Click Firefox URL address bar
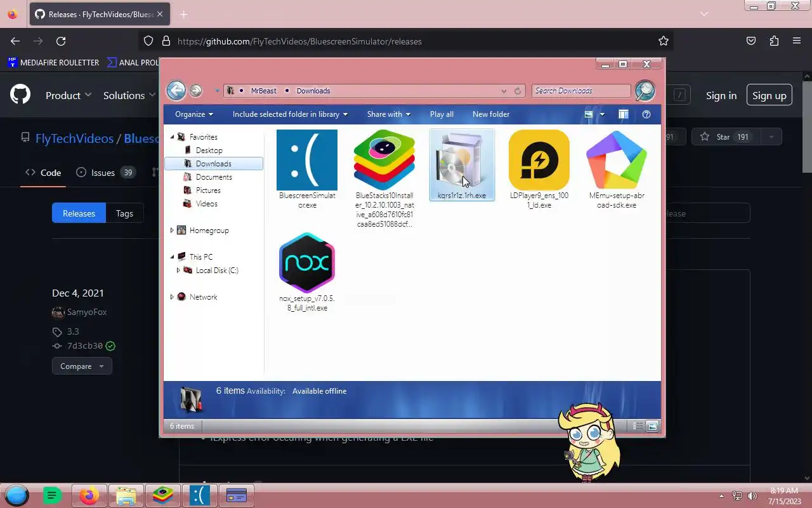812x508 pixels. [406, 41]
